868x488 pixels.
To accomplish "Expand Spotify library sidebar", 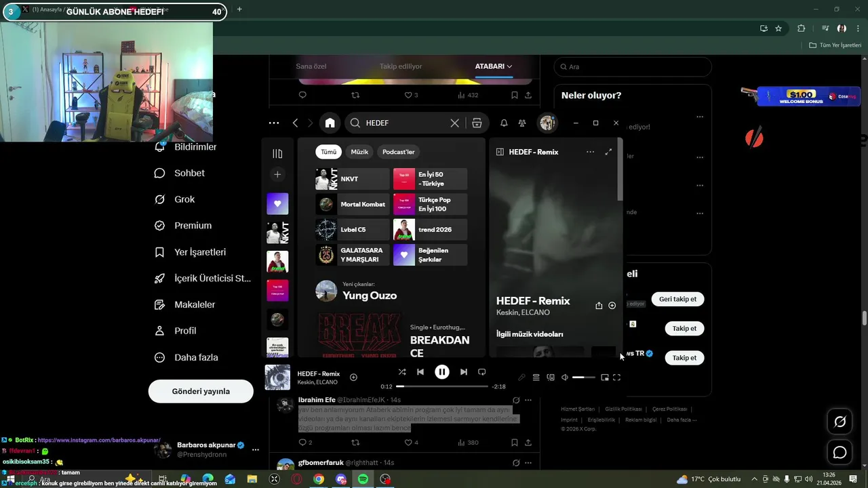I will (277, 154).
